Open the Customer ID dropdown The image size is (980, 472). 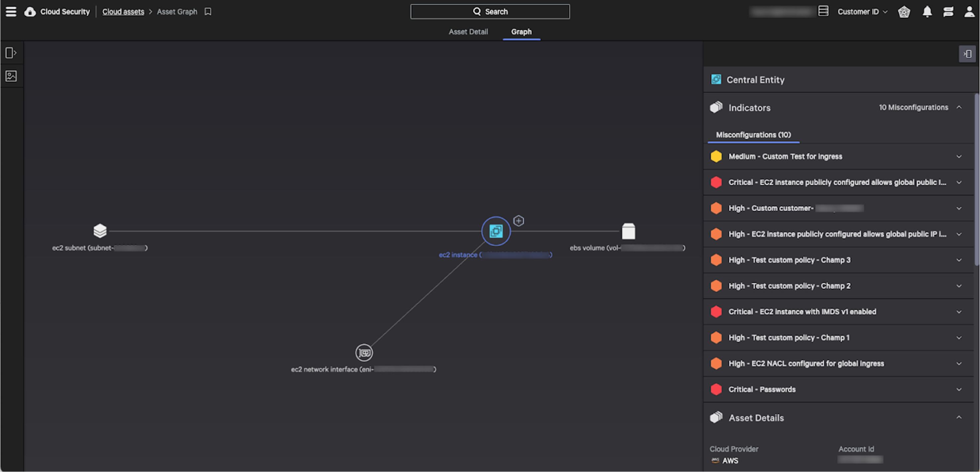coord(862,12)
